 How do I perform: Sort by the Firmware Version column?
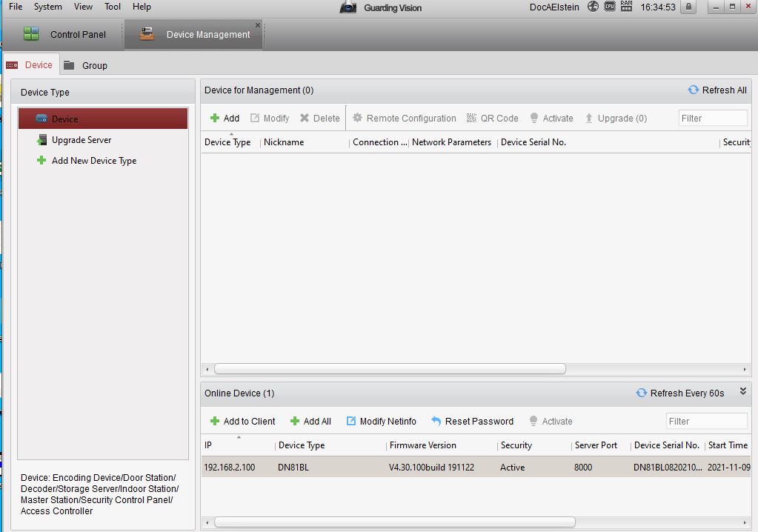422,445
